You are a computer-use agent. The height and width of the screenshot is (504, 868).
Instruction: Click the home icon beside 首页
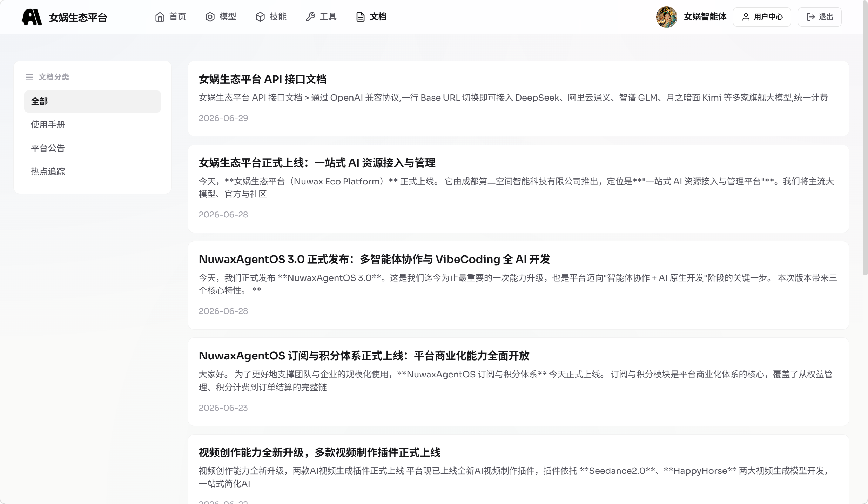(x=160, y=17)
